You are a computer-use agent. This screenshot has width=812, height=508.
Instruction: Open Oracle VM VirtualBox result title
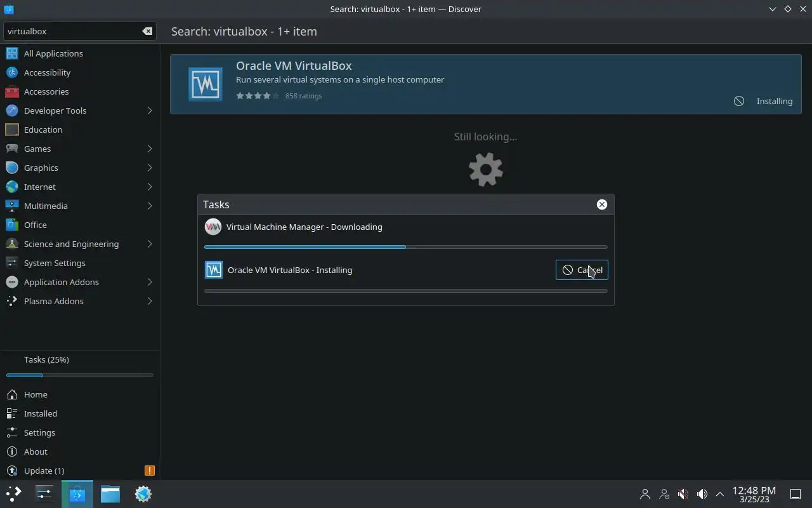294,65
